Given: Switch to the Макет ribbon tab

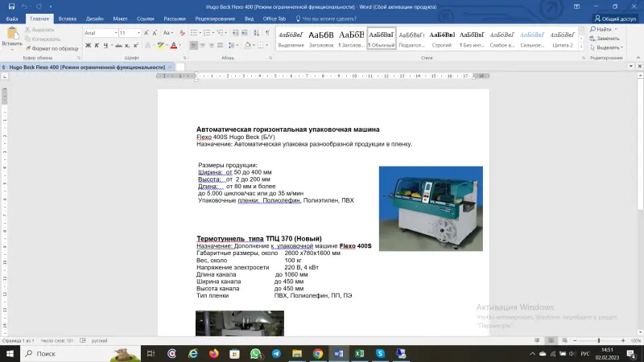Looking at the screenshot, I should tap(120, 19).
